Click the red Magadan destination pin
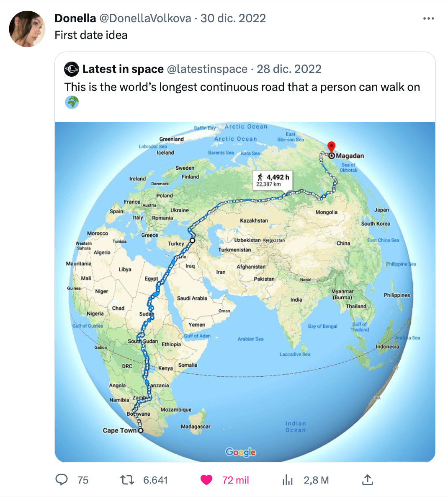This screenshot has width=448, height=497. click(x=331, y=148)
